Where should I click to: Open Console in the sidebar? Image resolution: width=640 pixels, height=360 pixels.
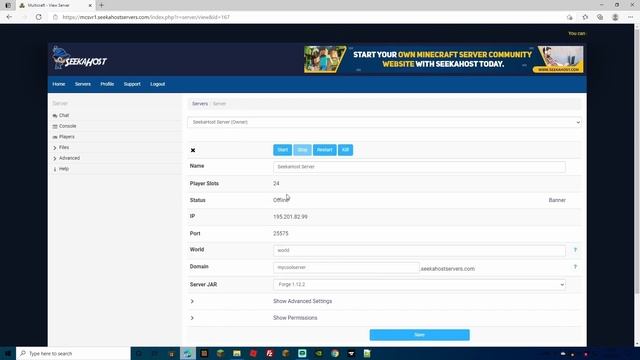tap(68, 126)
